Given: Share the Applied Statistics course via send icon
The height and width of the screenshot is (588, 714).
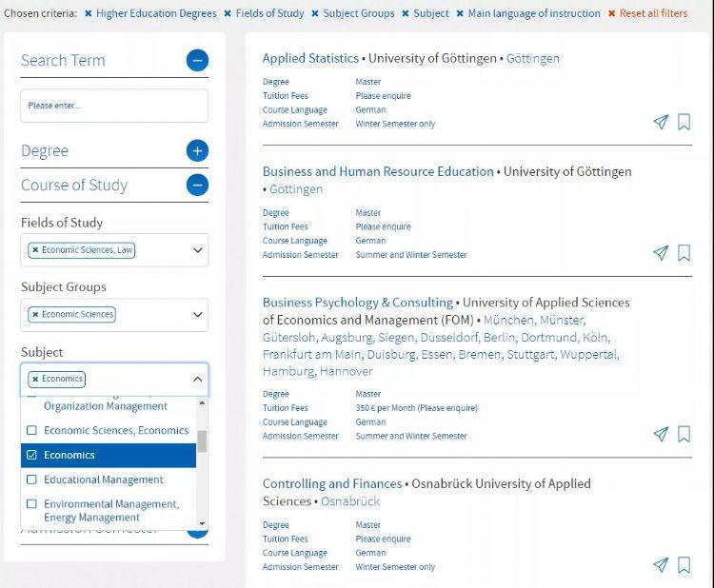Looking at the screenshot, I should coord(661,122).
